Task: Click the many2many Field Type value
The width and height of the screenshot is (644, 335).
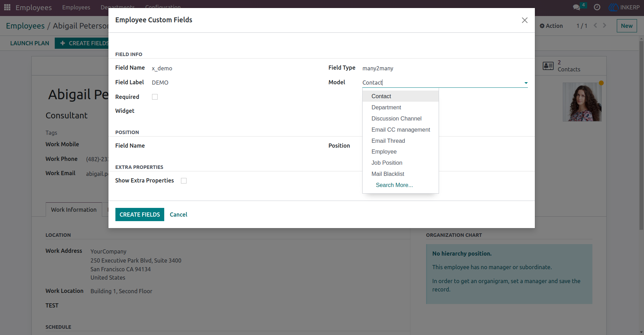Action: coord(378,68)
